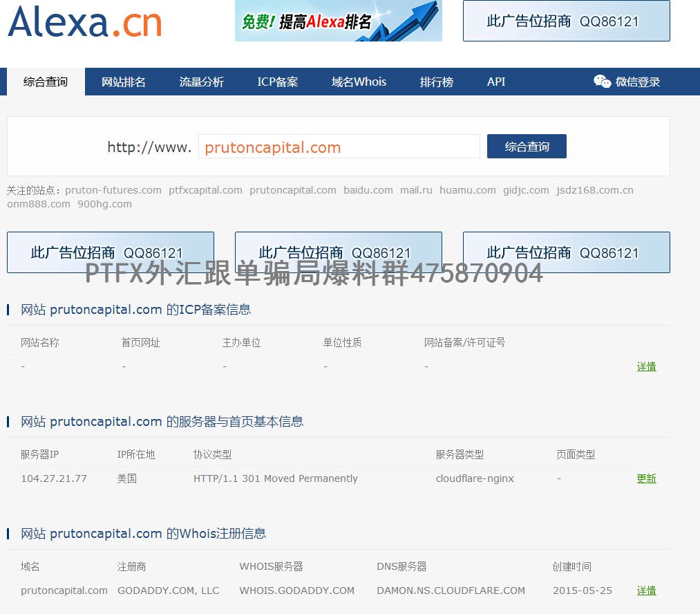Open the gidjc.com watched site link
Screen dimensions: 700x614
526,190
